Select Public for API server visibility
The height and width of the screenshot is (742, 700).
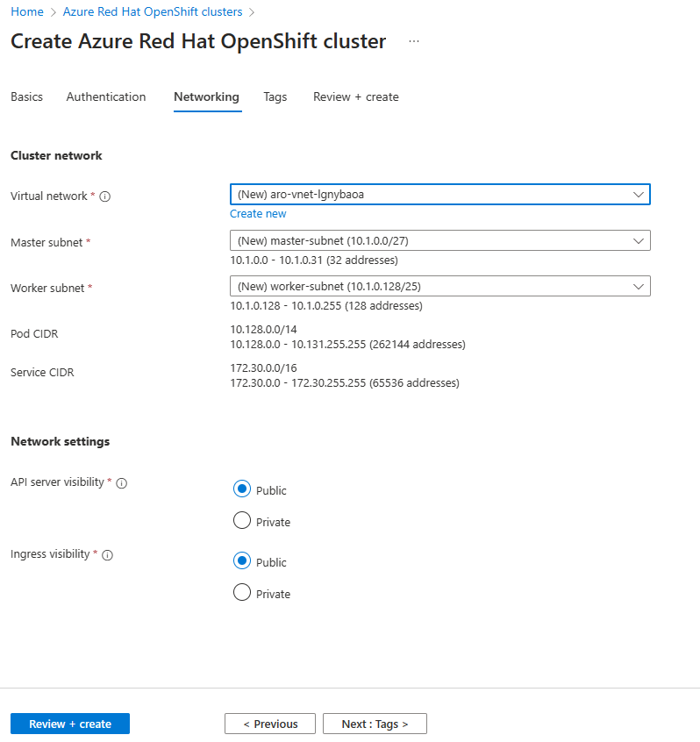coord(242,489)
